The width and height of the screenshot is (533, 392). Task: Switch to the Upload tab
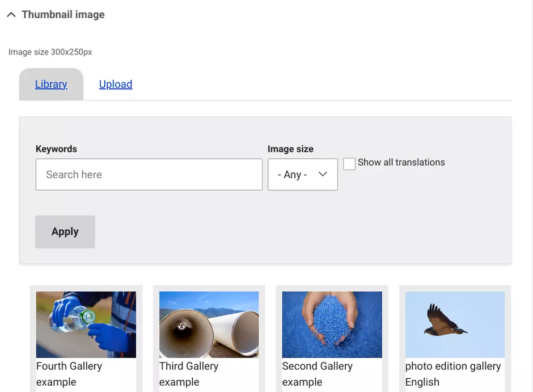click(x=115, y=84)
